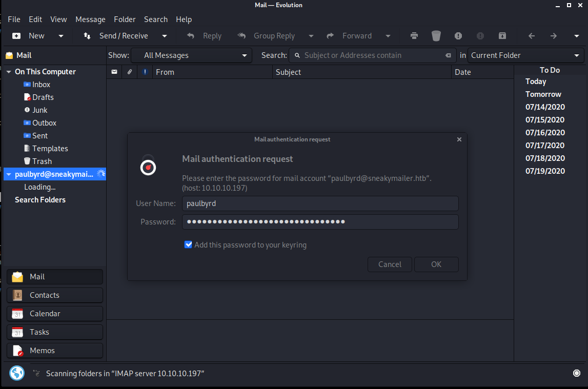Select the Search Folders item

click(x=40, y=200)
